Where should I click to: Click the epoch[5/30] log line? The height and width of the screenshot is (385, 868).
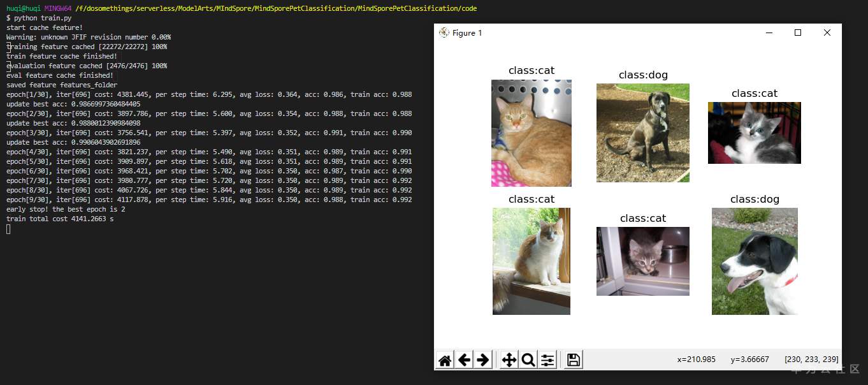[209, 161]
